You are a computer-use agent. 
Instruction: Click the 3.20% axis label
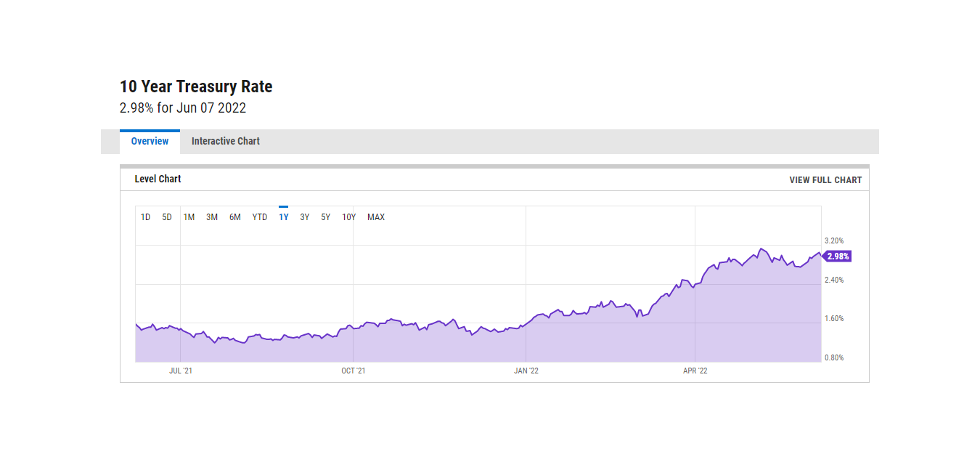tap(834, 240)
